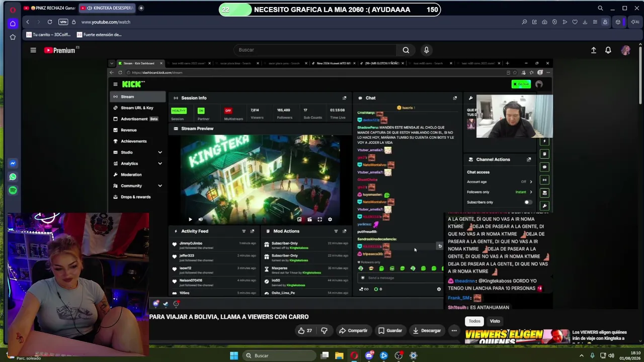Open a new browser tab with plus
The width and height of the screenshot is (644, 362).
(x=141, y=8)
